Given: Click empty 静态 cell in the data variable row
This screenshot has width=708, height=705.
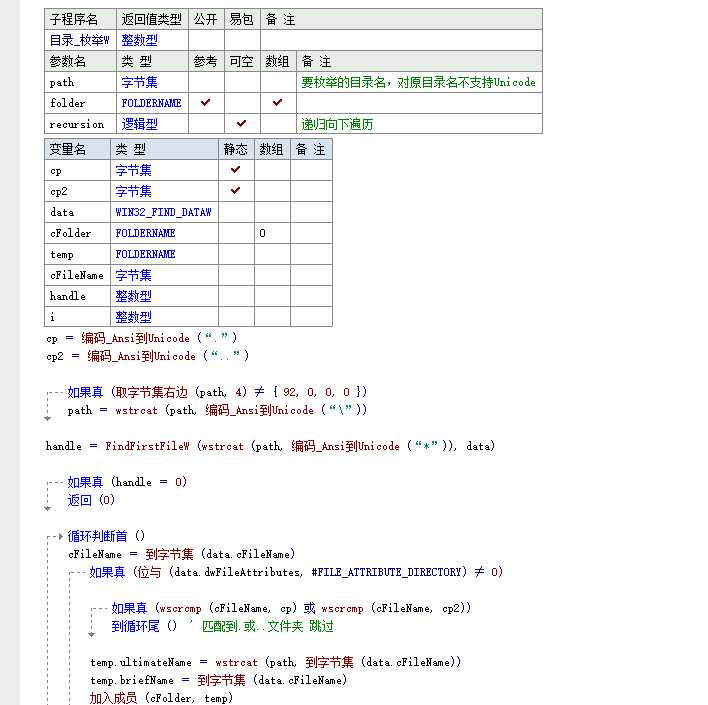Looking at the screenshot, I should [237, 212].
